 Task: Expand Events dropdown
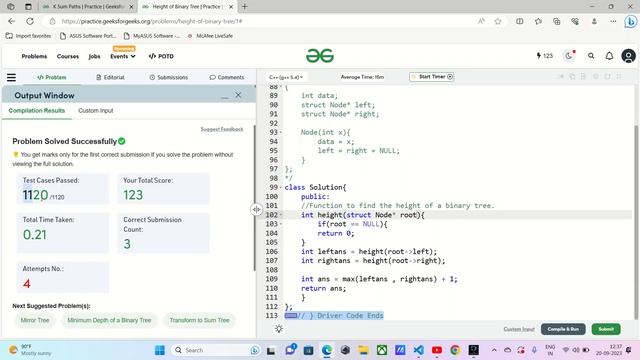tap(122, 56)
